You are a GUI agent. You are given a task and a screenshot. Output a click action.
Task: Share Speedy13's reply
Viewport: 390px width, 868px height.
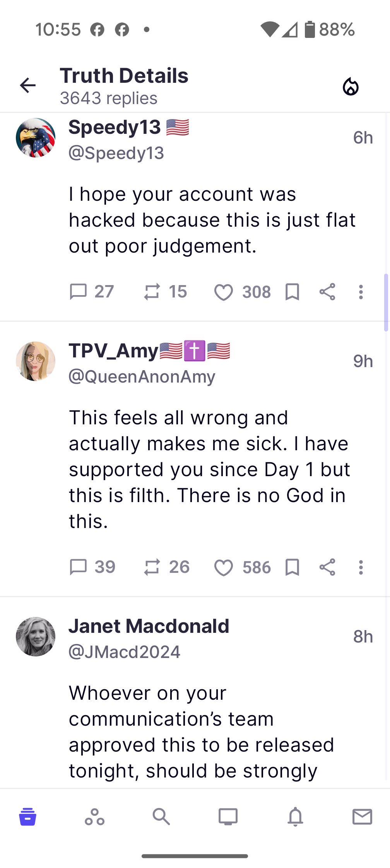click(327, 292)
